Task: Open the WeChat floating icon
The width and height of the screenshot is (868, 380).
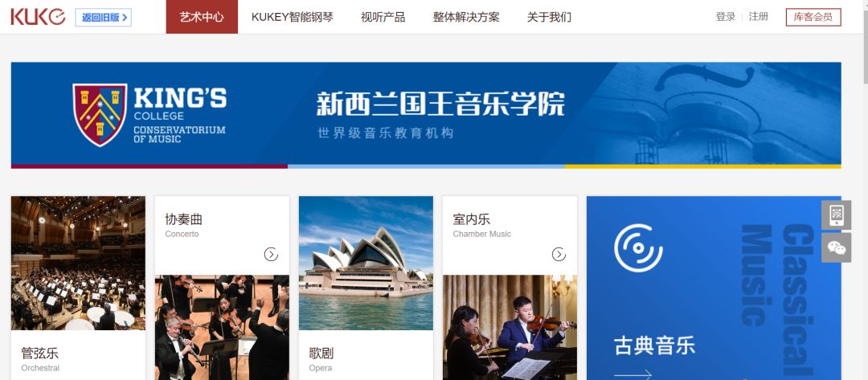Action: [836, 247]
